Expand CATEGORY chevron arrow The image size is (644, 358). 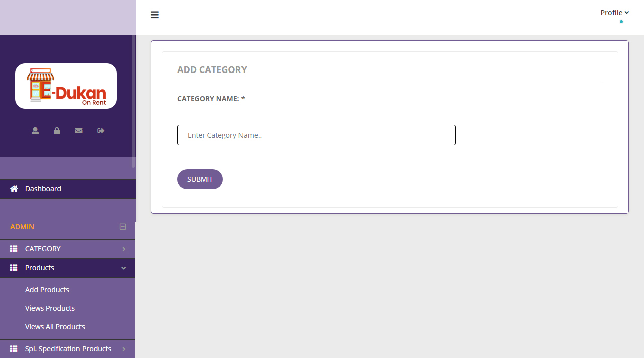pyautogui.click(x=124, y=249)
